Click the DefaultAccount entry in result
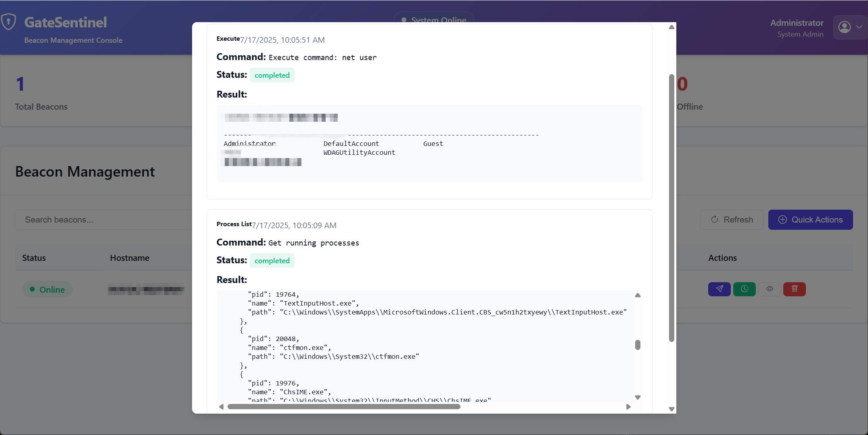Image resolution: width=868 pixels, height=435 pixels. click(351, 144)
